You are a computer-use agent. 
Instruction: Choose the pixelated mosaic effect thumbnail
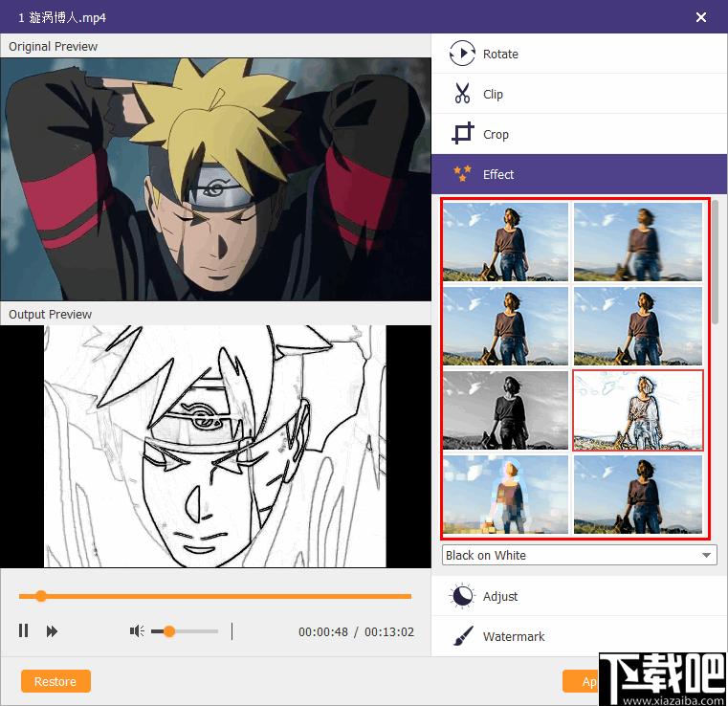505,495
